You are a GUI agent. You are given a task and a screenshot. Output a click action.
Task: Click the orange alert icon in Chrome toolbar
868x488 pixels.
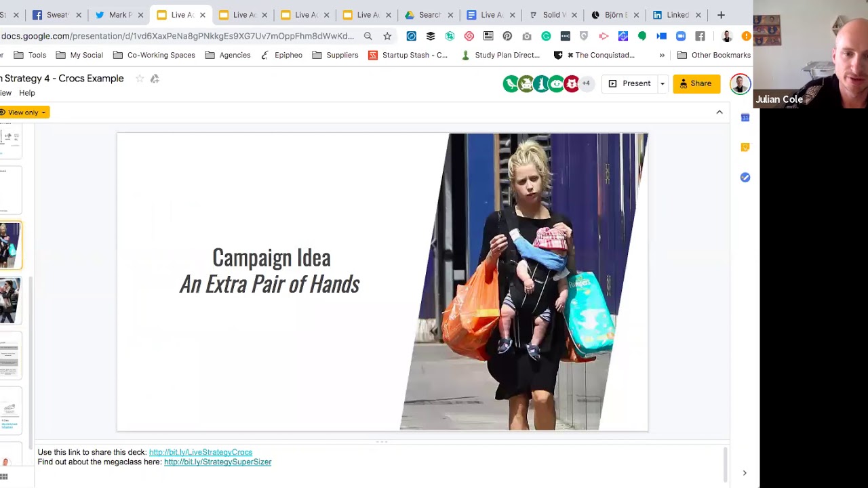746,36
